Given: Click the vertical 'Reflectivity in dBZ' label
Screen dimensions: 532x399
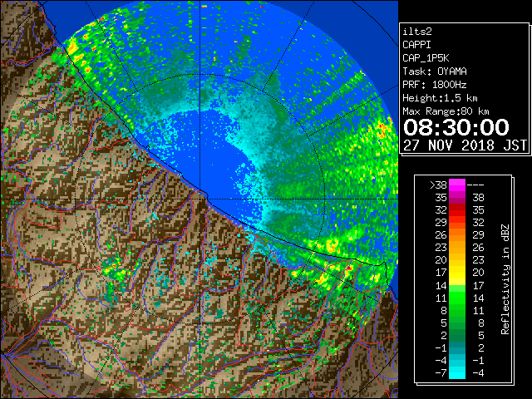Looking at the screenshot, I should 505,279.
